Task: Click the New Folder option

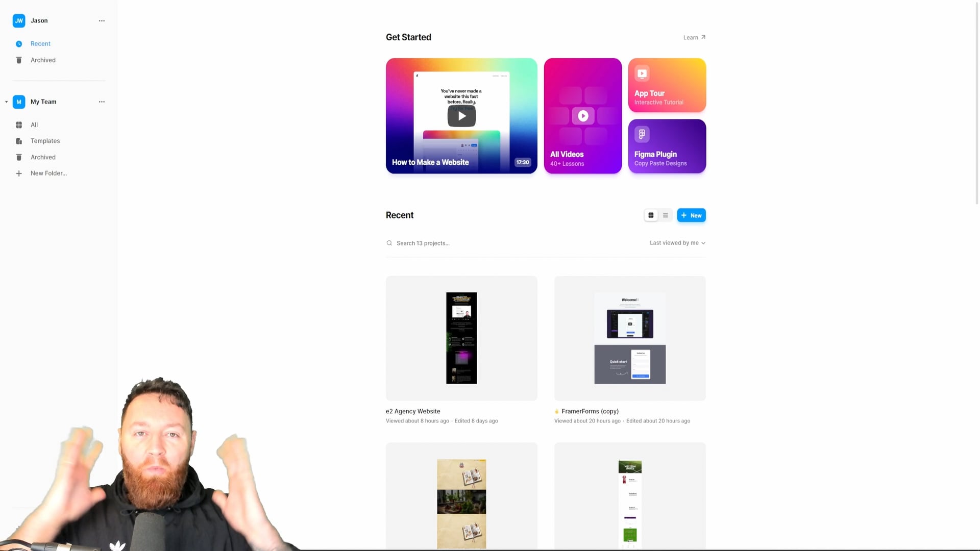Action: [48, 173]
